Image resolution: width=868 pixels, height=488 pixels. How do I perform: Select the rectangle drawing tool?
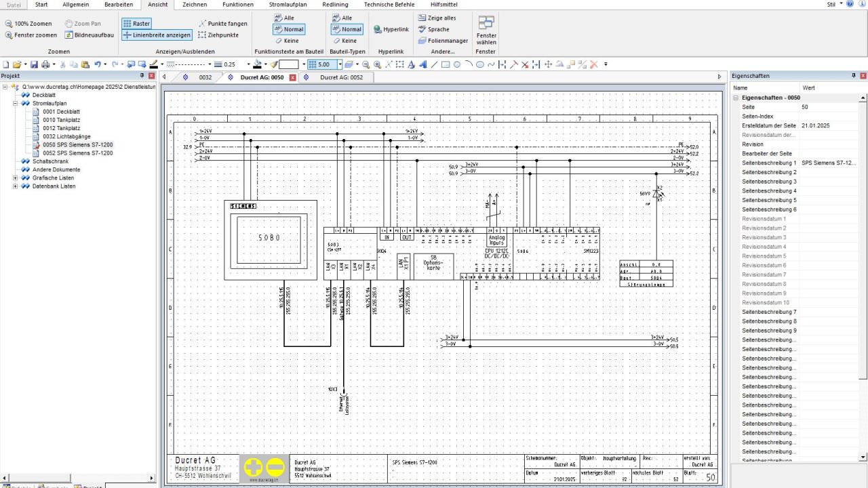click(x=446, y=64)
